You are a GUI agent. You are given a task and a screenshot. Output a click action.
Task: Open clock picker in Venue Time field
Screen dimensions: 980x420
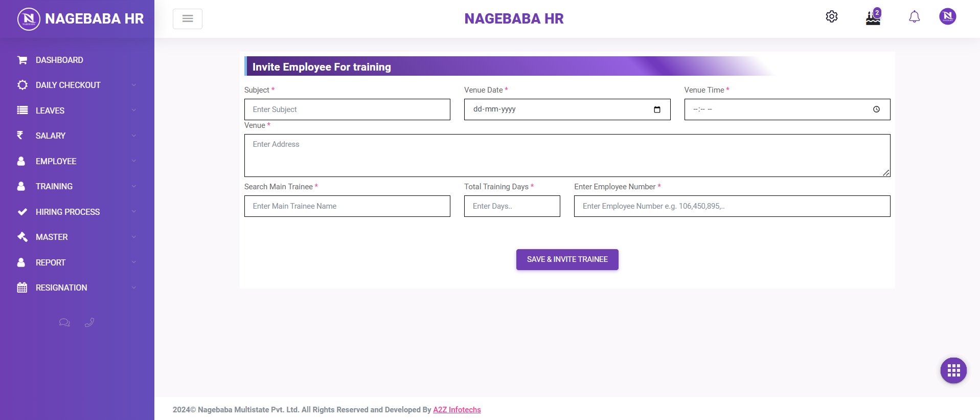(x=876, y=109)
